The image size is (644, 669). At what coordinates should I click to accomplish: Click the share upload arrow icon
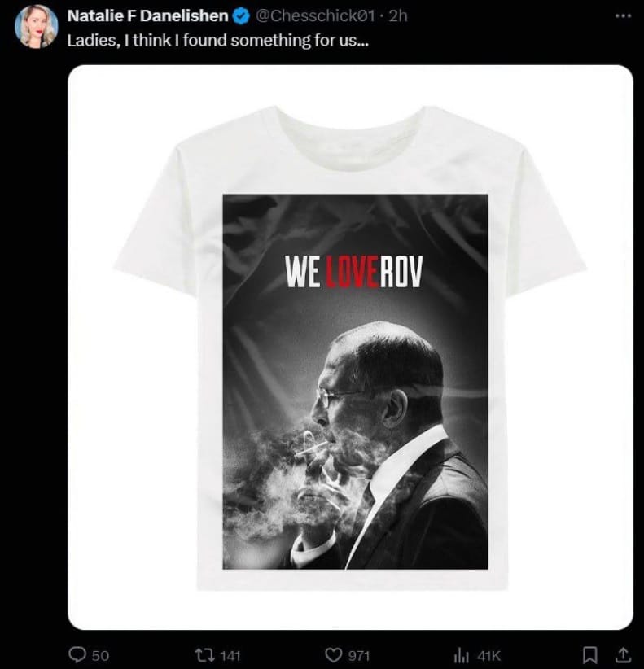click(623, 655)
